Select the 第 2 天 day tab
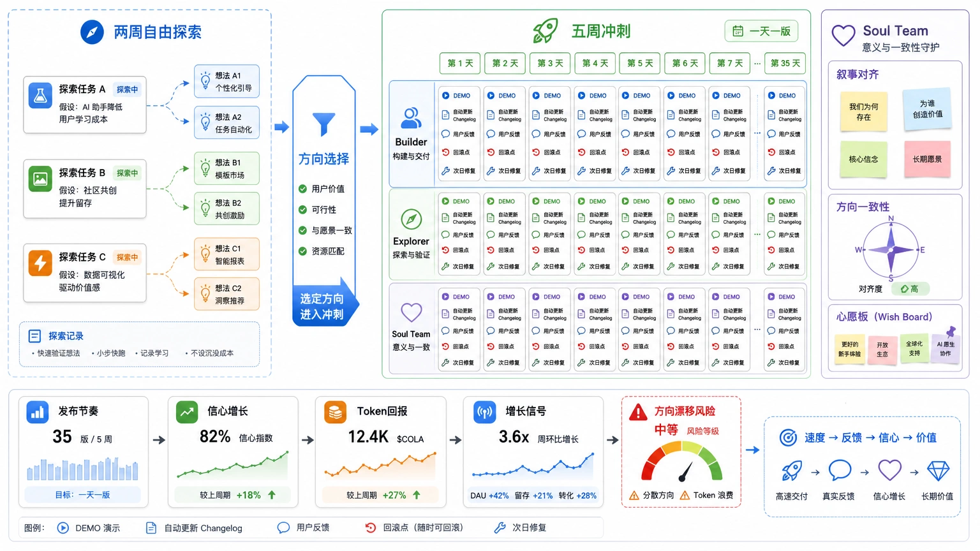This screenshot has width=980, height=551. [505, 63]
